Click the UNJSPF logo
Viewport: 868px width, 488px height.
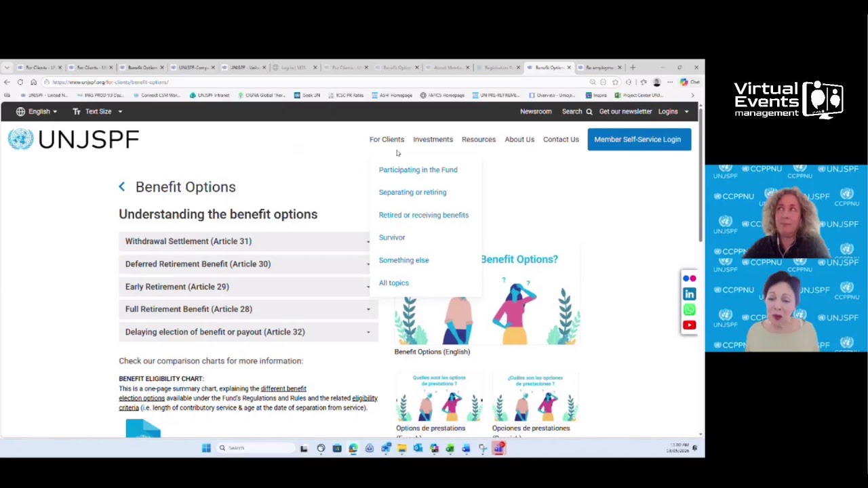(x=73, y=139)
